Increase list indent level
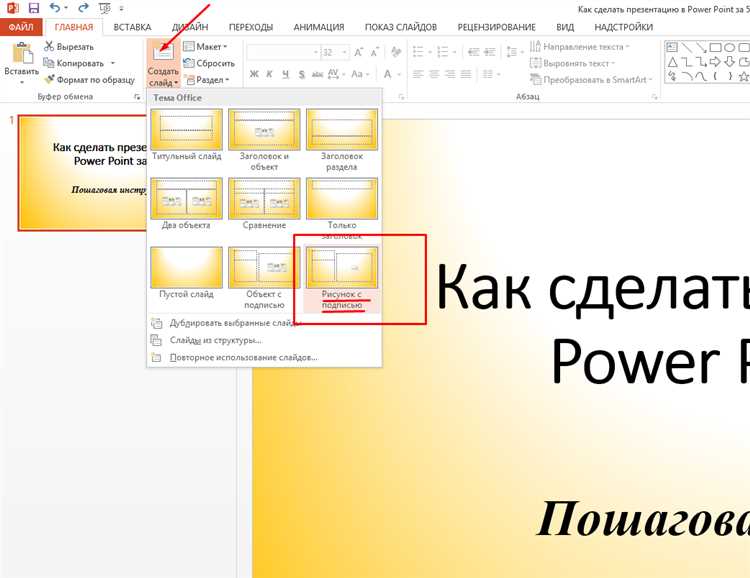 (x=489, y=52)
